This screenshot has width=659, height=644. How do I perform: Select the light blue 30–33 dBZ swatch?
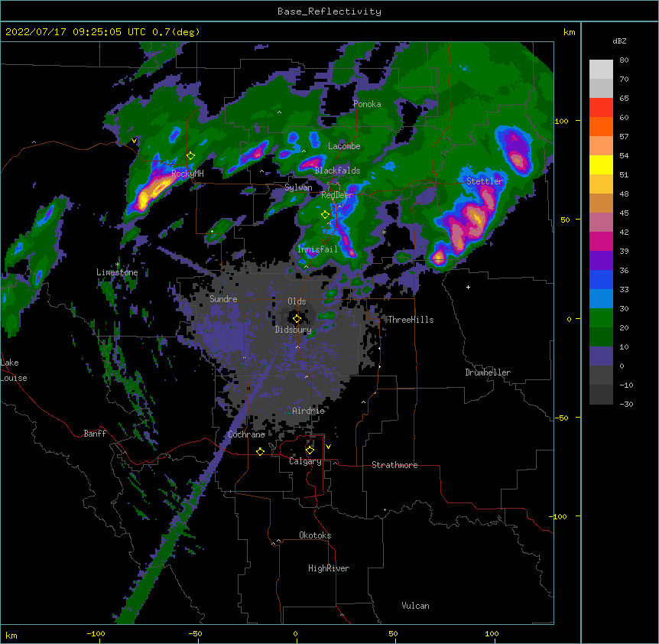601,299
